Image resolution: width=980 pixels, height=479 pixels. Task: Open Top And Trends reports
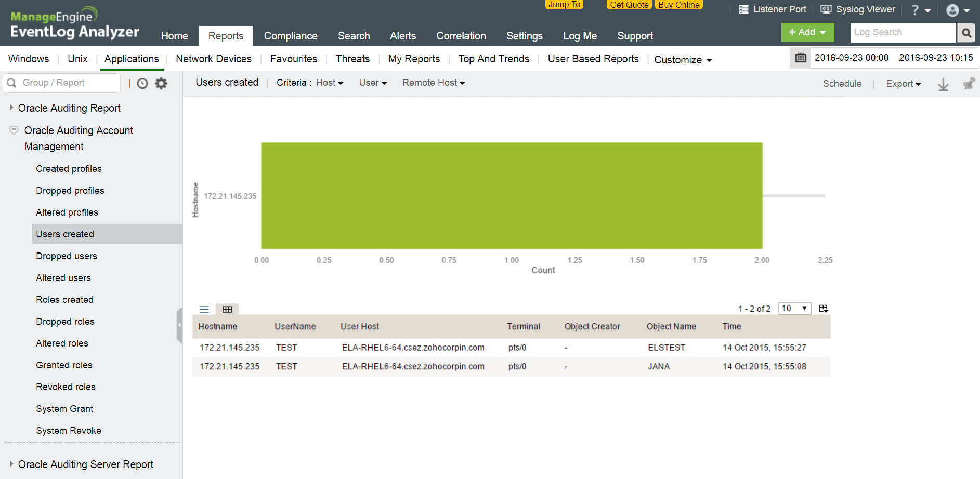click(x=494, y=59)
